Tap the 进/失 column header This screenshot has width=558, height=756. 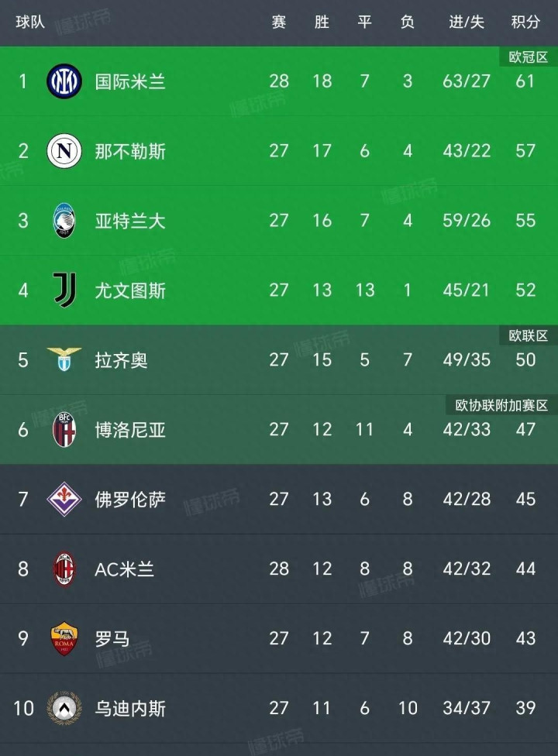tap(467, 22)
